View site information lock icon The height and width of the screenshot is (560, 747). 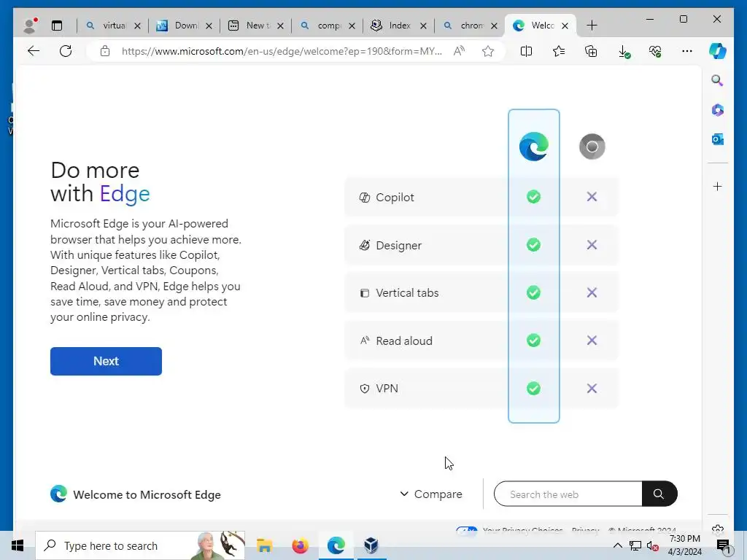click(105, 51)
